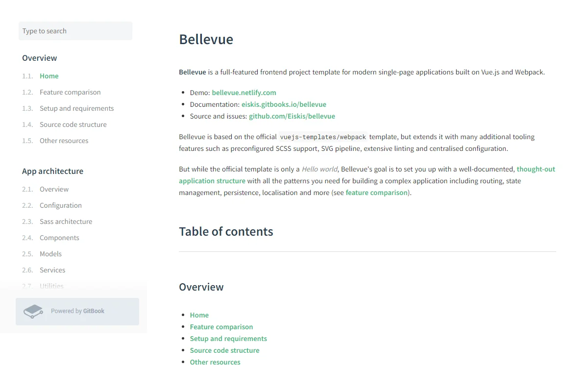Focus the Type to search field

coord(75,31)
